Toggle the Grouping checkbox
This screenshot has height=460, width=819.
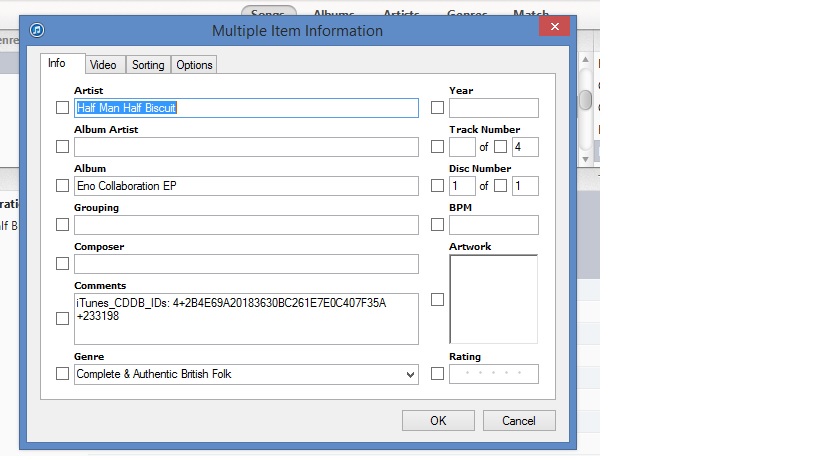click(62, 225)
